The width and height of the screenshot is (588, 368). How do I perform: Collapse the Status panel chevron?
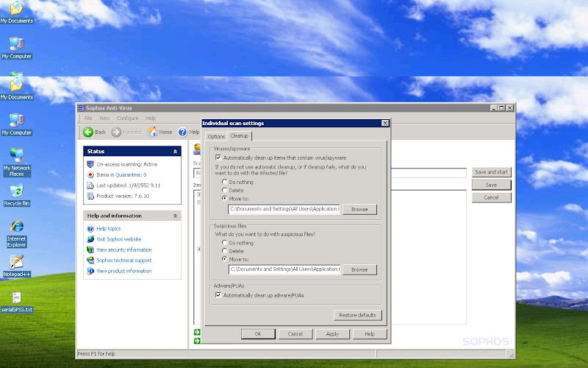point(175,152)
